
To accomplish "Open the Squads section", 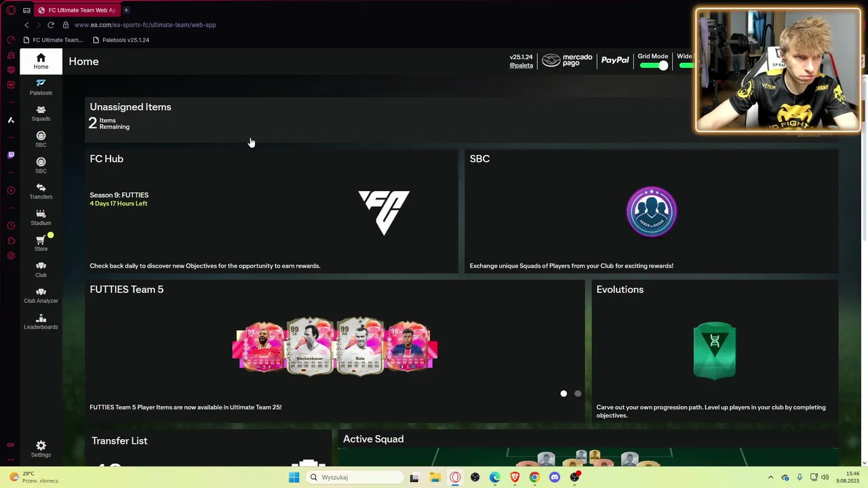I will (x=41, y=113).
